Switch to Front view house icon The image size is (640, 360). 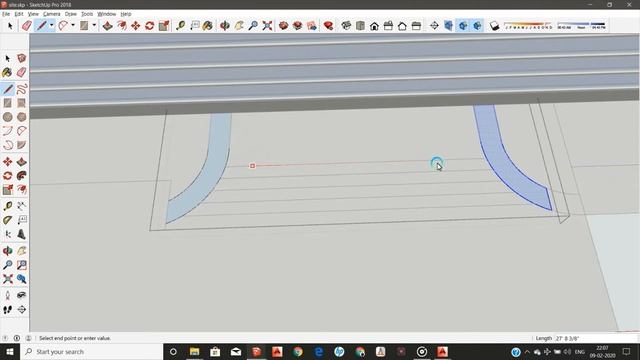tap(374, 26)
